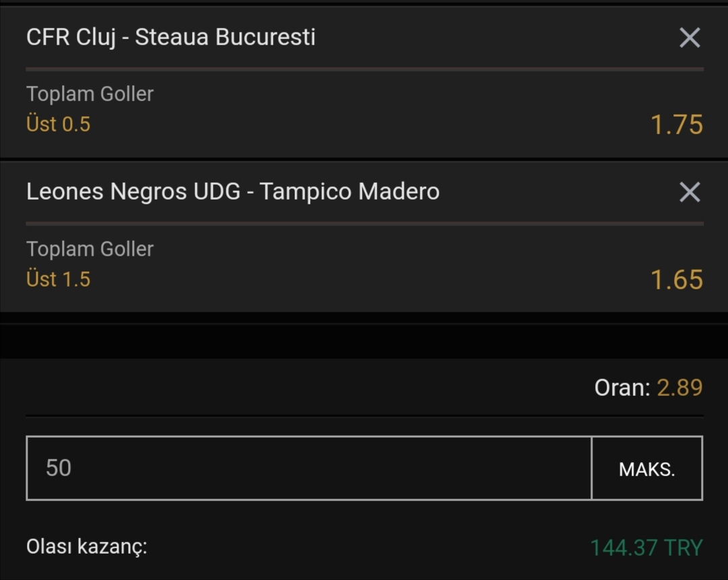Click Toplam Goller label under CFR Cluj
Image resolution: width=728 pixels, height=580 pixels.
(90, 94)
